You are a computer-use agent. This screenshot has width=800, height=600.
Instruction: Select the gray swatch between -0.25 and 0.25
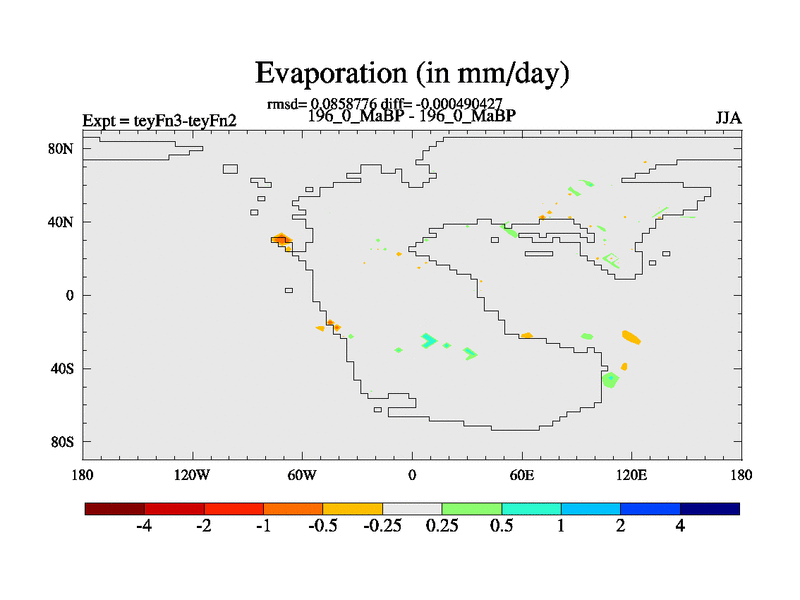pos(412,508)
